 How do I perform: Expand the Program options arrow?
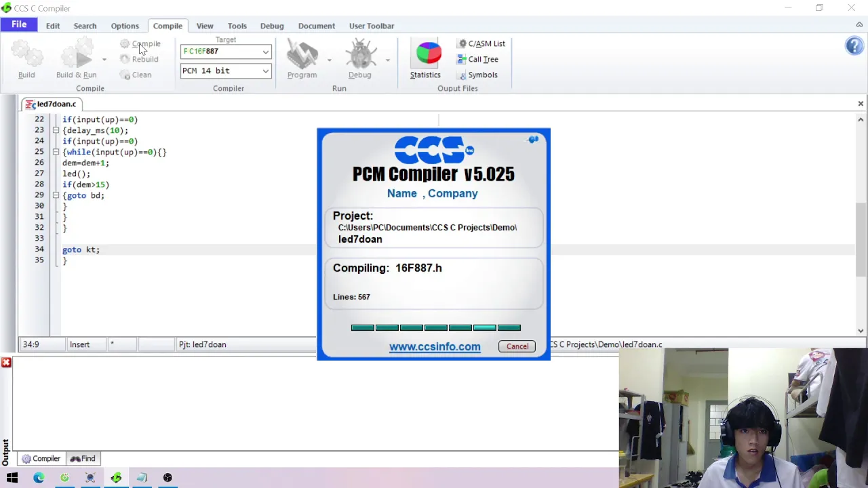pos(329,60)
